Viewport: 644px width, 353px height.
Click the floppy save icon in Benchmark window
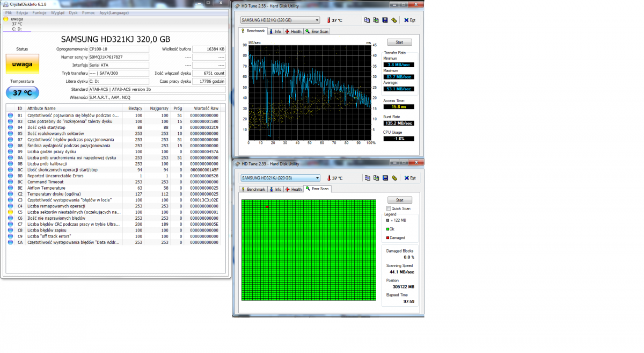[x=385, y=20]
